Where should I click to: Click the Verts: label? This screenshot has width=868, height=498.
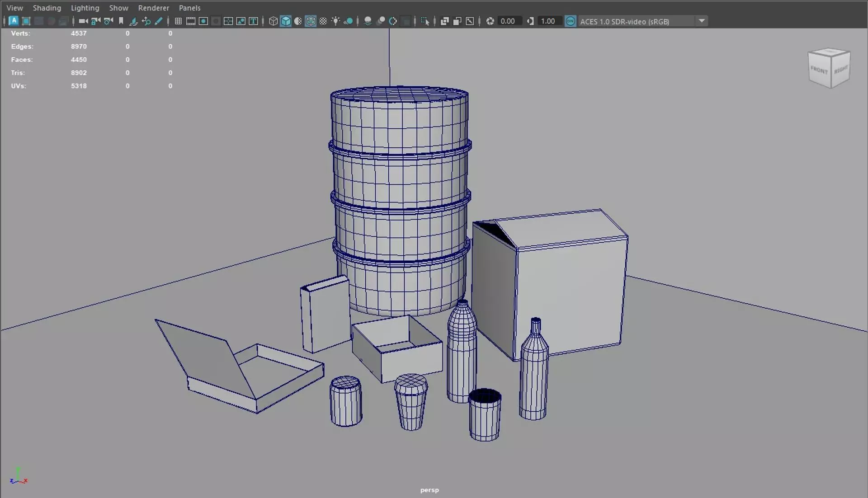coord(20,33)
